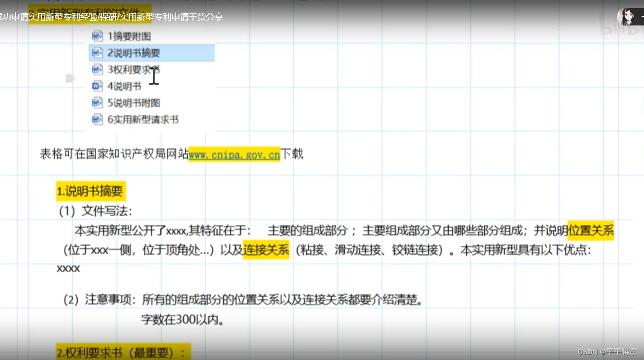Click the sentence 表格可在国家知识产权局网站
Viewport: 644px width, 360px height.
click(x=114, y=154)
